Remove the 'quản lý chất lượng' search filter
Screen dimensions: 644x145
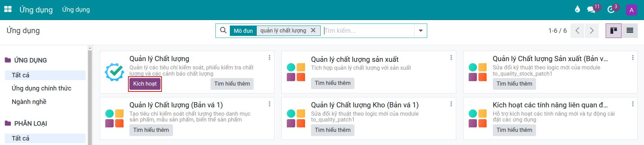(313, 30)
